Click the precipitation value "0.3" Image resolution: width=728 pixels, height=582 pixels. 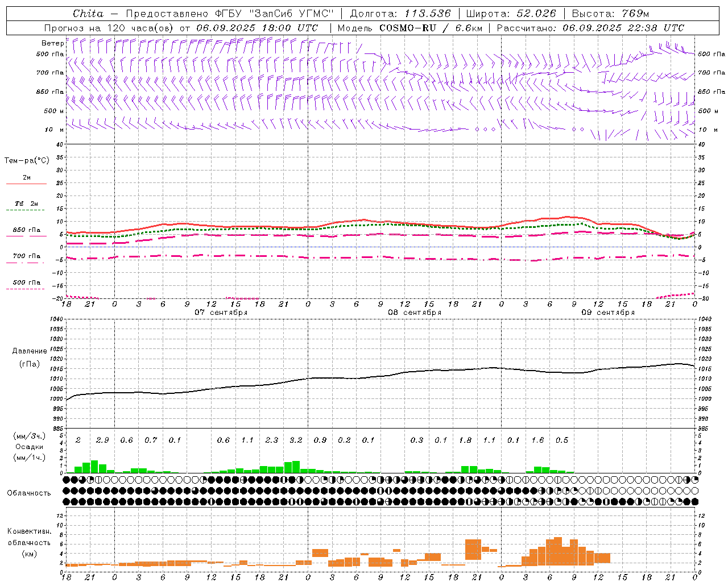[x=417, y=440]
